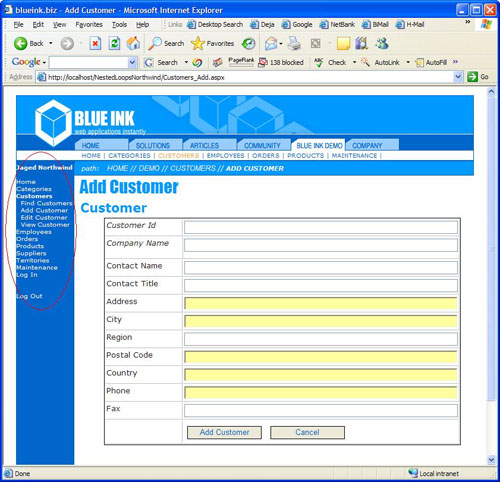This screenshot has height=482, width=500.
Task: Click the Cancel button
Action: pyautogui.click(x=307, y=432)
